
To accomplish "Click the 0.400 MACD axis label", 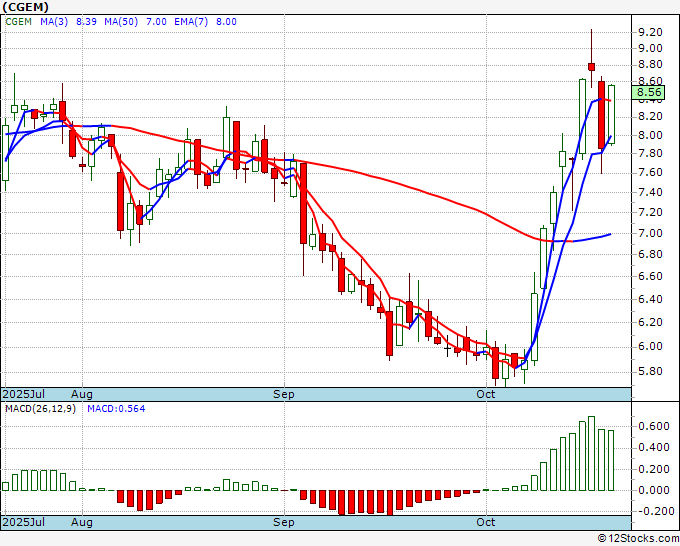I will (x=654, y=448).
